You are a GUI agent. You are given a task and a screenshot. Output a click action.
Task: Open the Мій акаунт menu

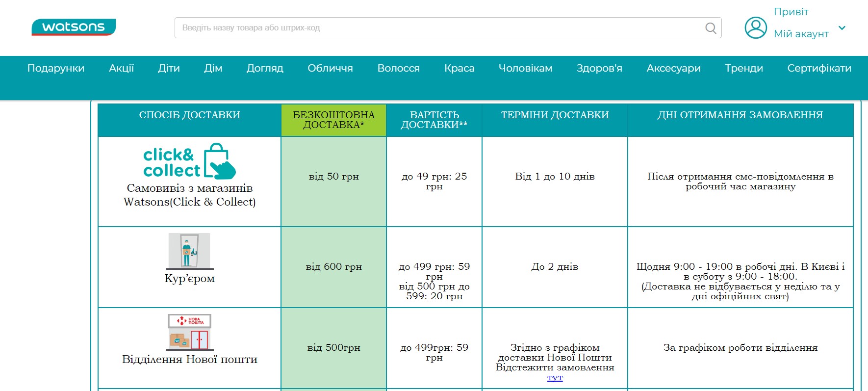pyautogui.click(x=801, y=34)
